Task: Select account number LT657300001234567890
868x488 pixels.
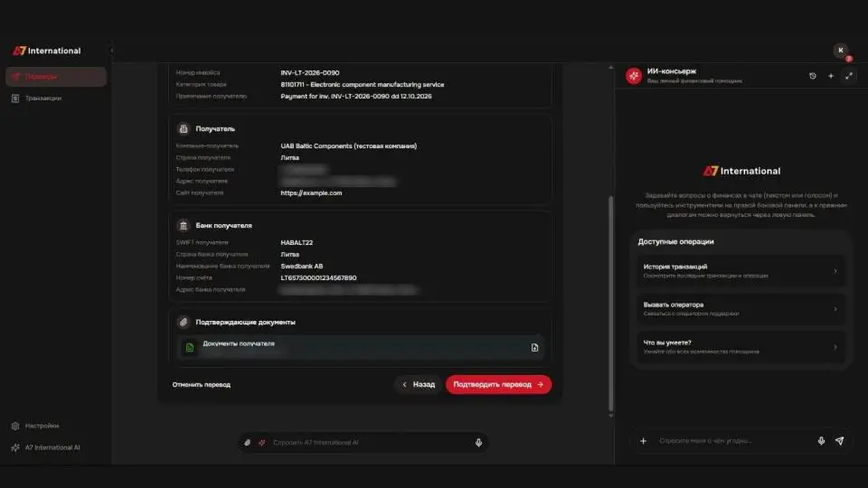Action: pyautogui.click(x=318, y=277)
